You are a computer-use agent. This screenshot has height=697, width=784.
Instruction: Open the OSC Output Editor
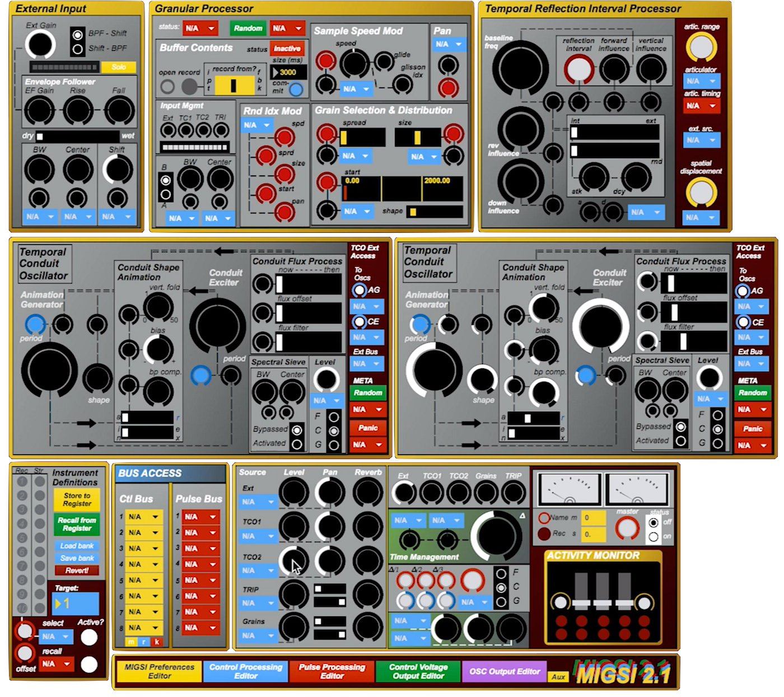[505, 671]
